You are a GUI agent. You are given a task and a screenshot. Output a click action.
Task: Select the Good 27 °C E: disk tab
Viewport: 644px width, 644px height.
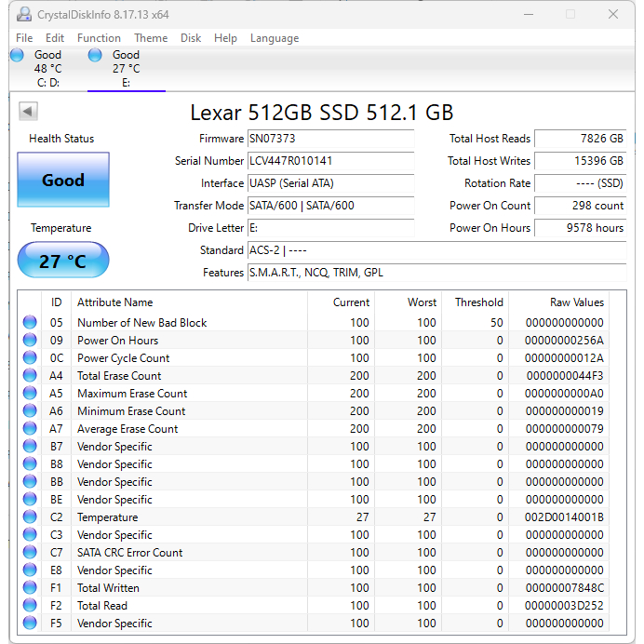click(126, 69)
